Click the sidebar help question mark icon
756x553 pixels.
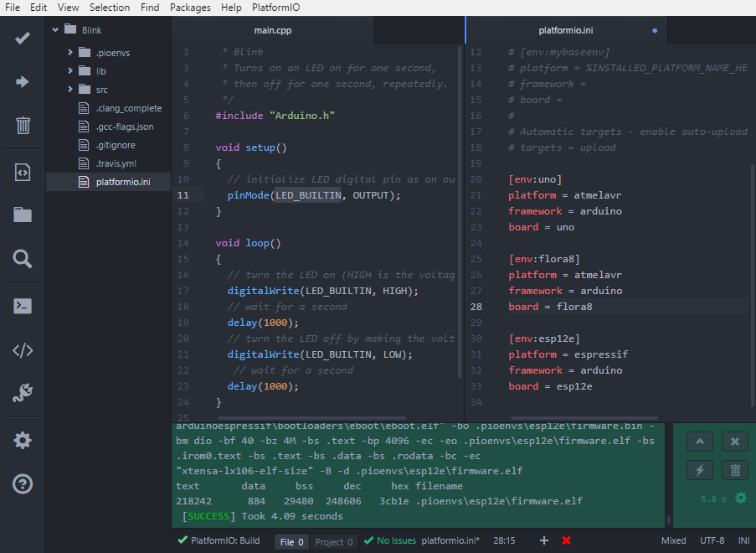[x=23, y=484]
